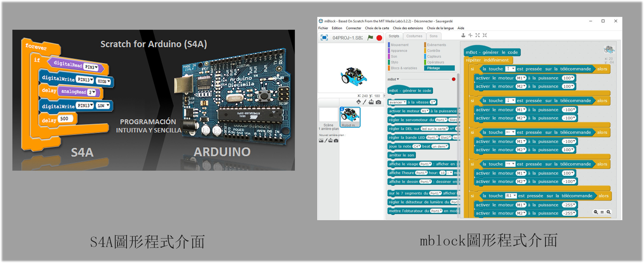Reset script area zoom with equals icon
644x263 pixels.
tap(602, 212)
